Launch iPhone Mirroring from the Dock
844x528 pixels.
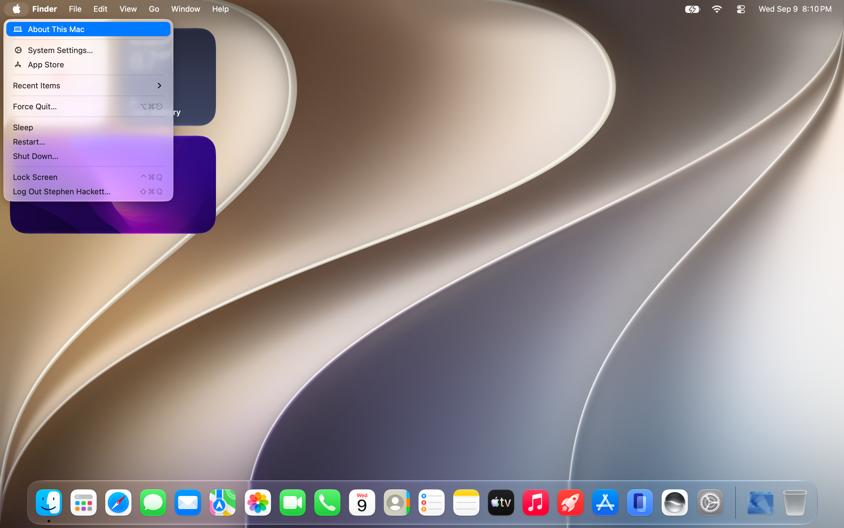[x=639, y=503]
